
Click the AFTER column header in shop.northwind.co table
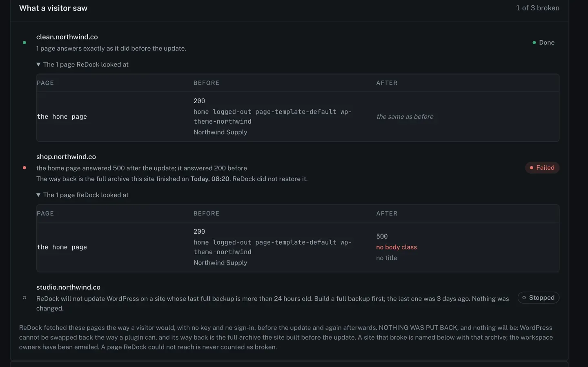click(x=387, y=214)
